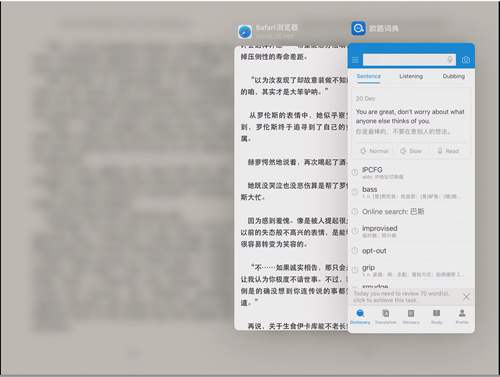Open the Safari card showing the Chinese novel
Viewport: 500px width, 377px height.
click(x=291, y=188)
